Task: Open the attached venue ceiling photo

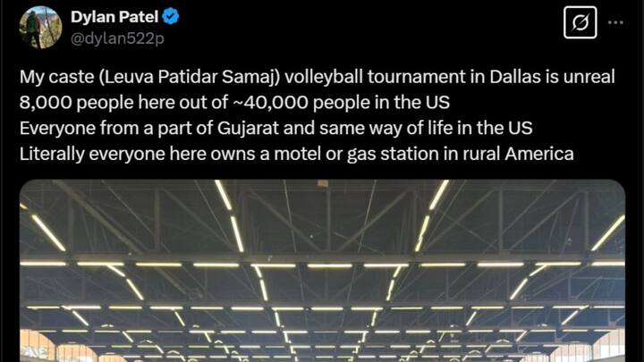Action: tap(322, 271)
